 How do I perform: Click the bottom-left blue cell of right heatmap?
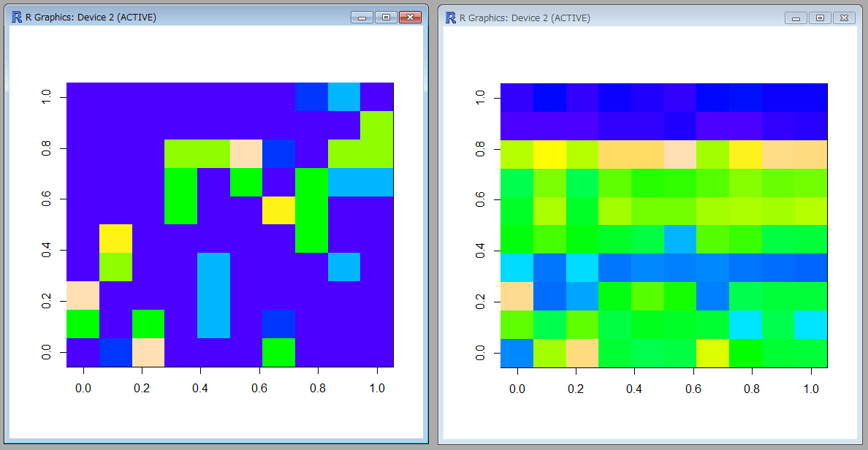pos(517,352)
